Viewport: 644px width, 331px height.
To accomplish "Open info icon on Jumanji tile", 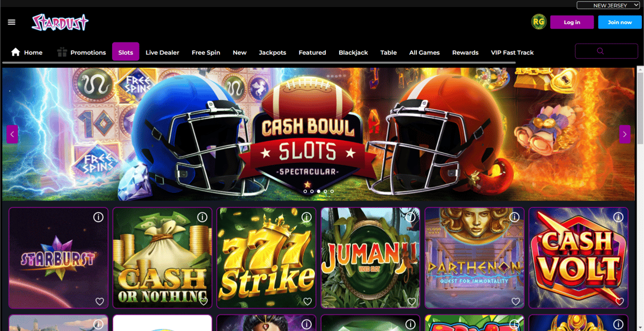I will 411,217.
